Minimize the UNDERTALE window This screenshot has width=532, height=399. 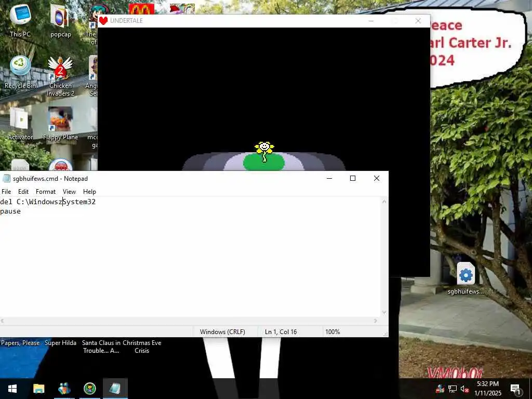click(371, 21)
